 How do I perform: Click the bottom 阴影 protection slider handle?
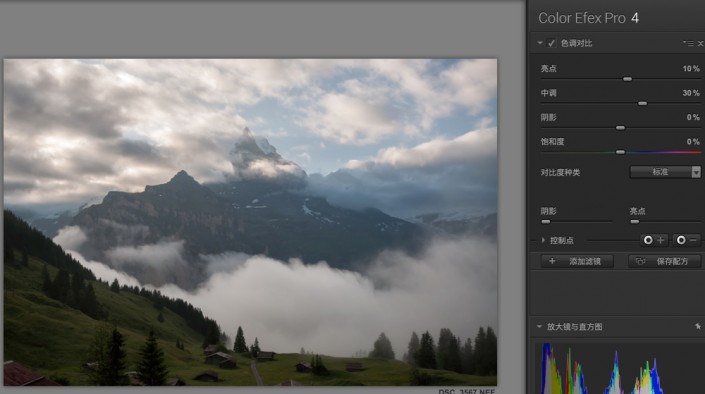(x=546, y=222)
